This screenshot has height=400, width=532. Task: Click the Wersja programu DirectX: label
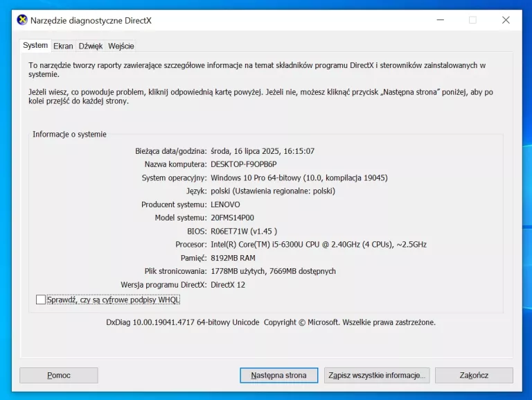164,284
